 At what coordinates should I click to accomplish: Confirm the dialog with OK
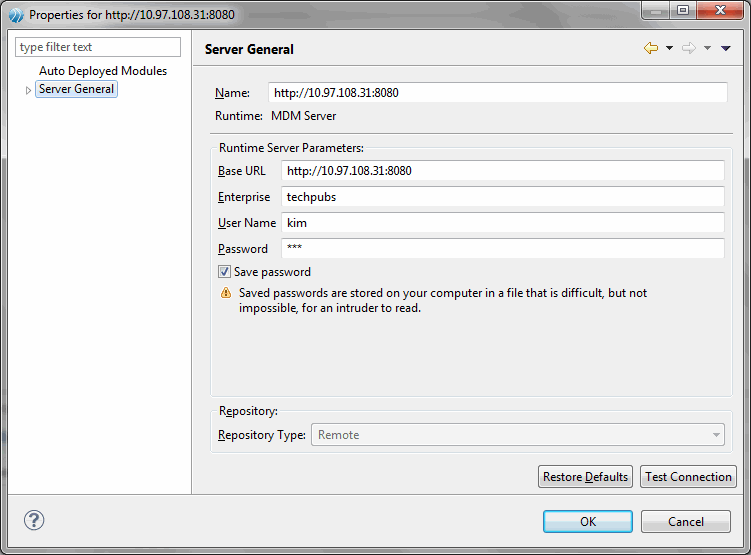click(x=588, y=521)
